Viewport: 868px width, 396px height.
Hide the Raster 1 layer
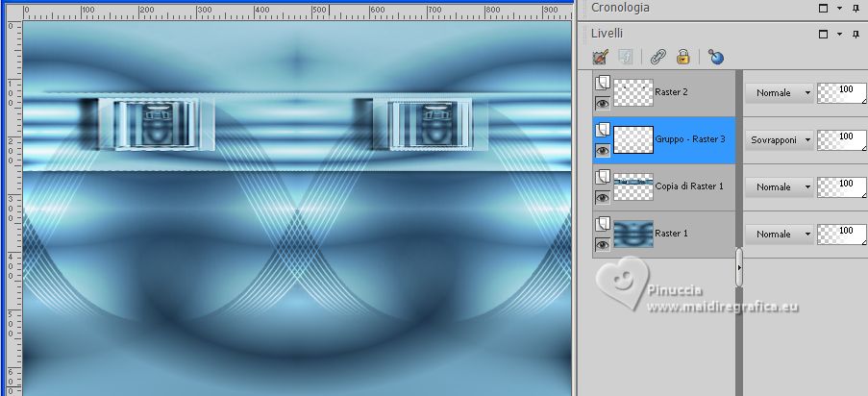click(x=603, y=244)
